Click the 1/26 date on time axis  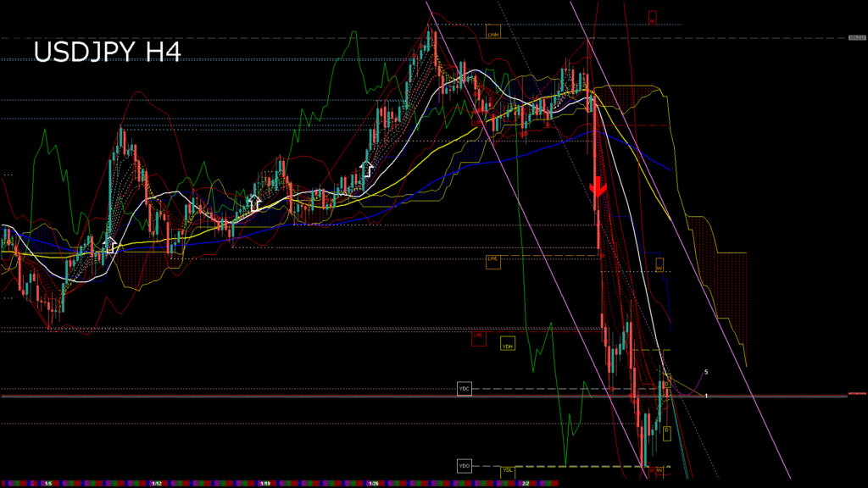click(x=374, y=484)
